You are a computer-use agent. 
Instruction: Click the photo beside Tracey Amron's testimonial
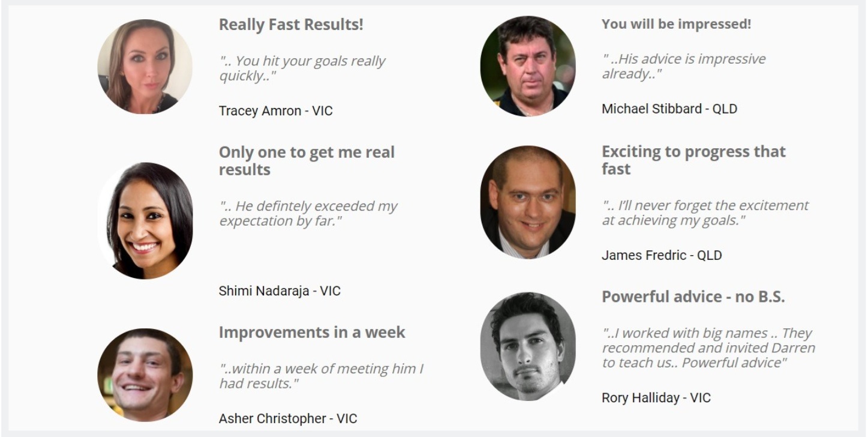click(145, 67)
